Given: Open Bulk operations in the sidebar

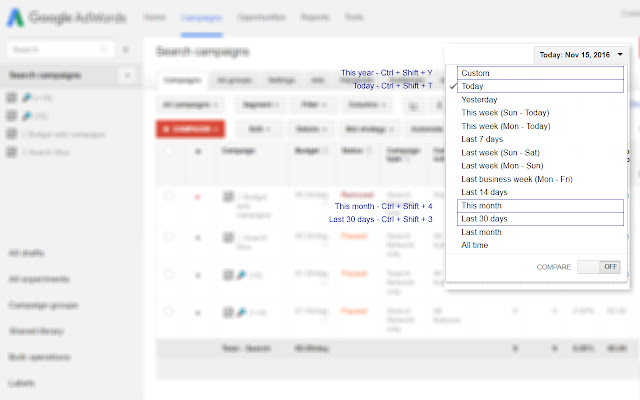Looking at the screenshot, I should (40, 357).
